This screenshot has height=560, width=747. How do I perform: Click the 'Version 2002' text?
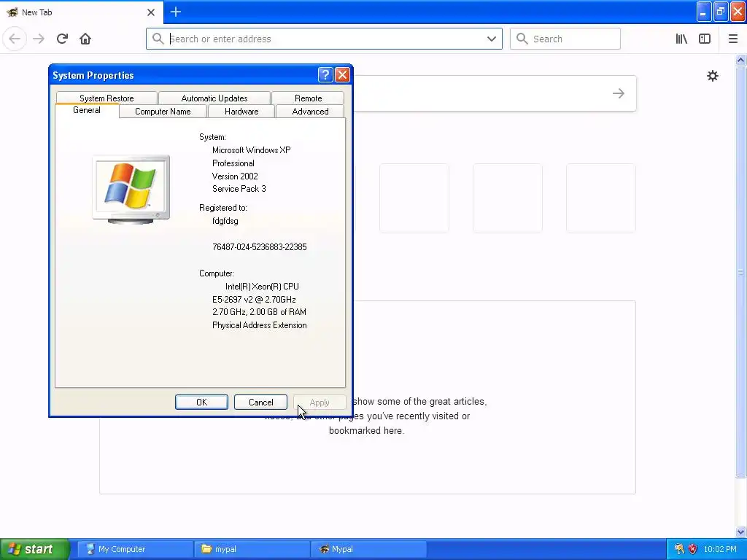(x=235, y=176)
